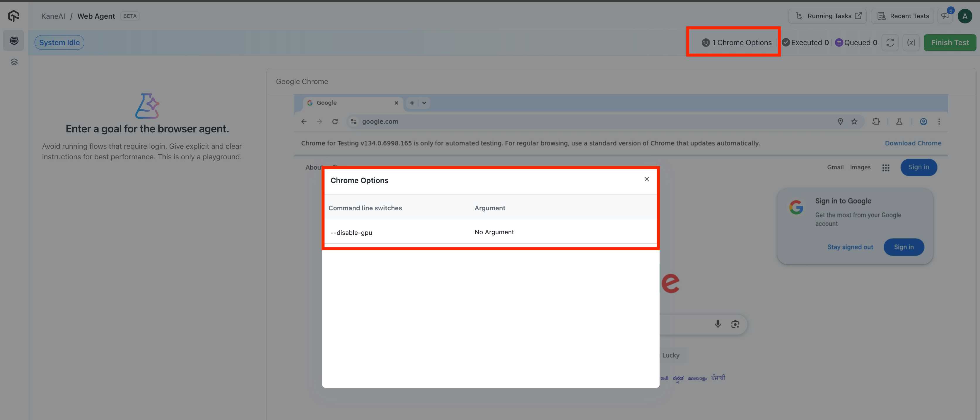Screen dimensions: 980x420
Task: Expand the tab list dropdown chevron
Action: tap(424, 103)
